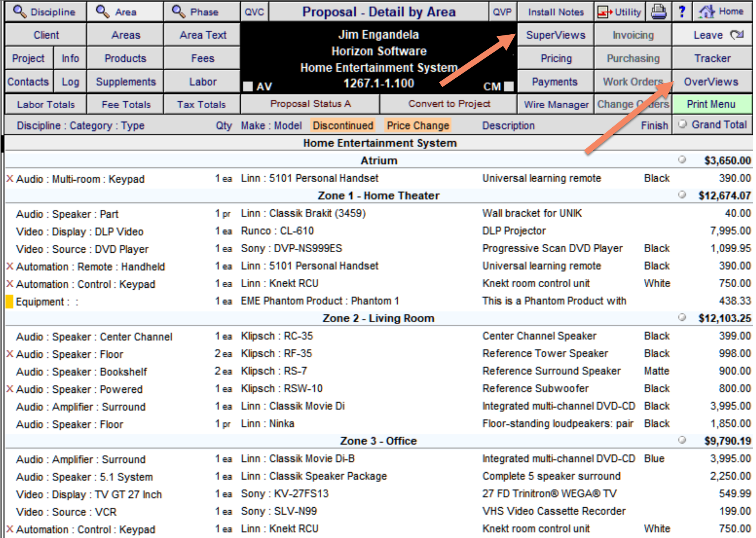This screenshot has height=538, width=756.
Task: Open the QVP button
Action: point(502,12)
